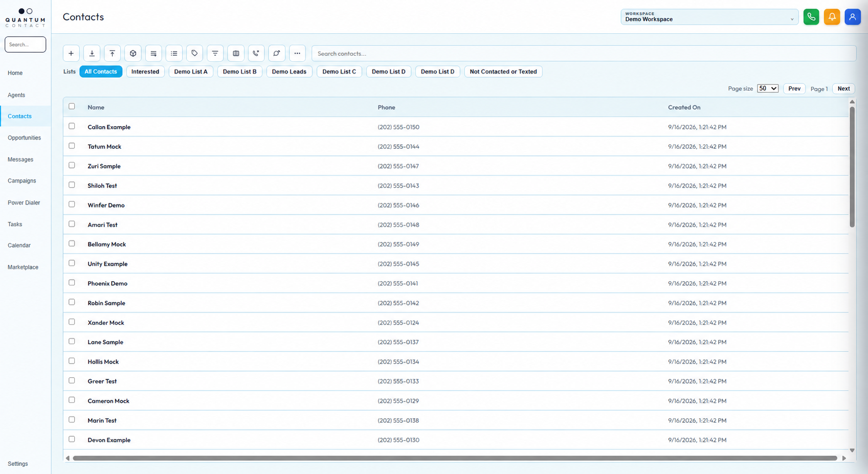This screenshot has width=868, height=474.
Task: Tick the select-all checkbox in table header
Action: coord(72,106)
